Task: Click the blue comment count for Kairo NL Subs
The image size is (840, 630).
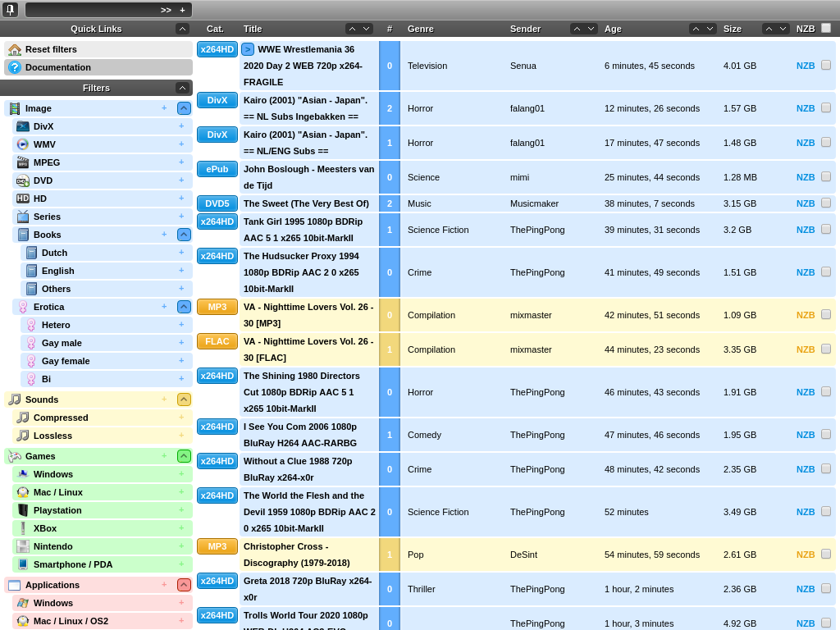Action: point(390,108)
